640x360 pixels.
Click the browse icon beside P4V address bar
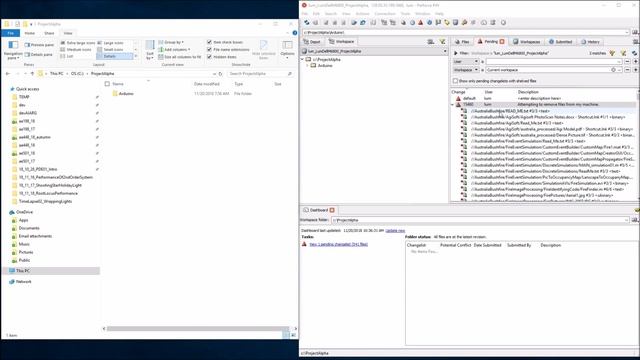[x=635, y=32]
